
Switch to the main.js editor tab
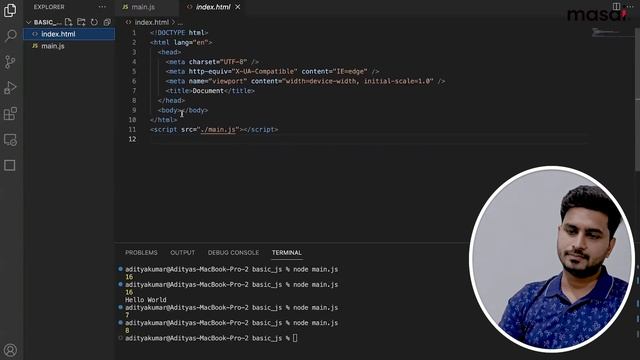143,7
